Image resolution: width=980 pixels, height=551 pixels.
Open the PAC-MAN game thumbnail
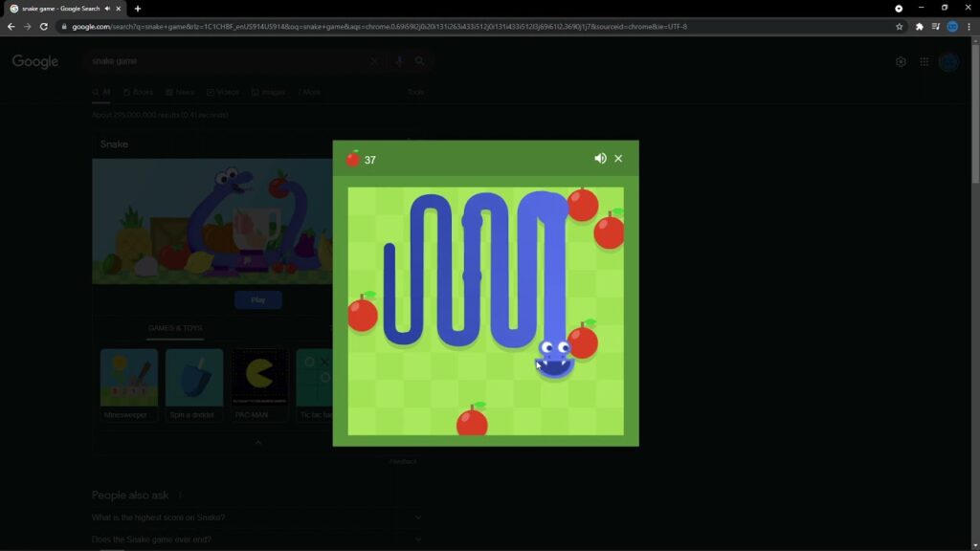click(x=258, y=385)
